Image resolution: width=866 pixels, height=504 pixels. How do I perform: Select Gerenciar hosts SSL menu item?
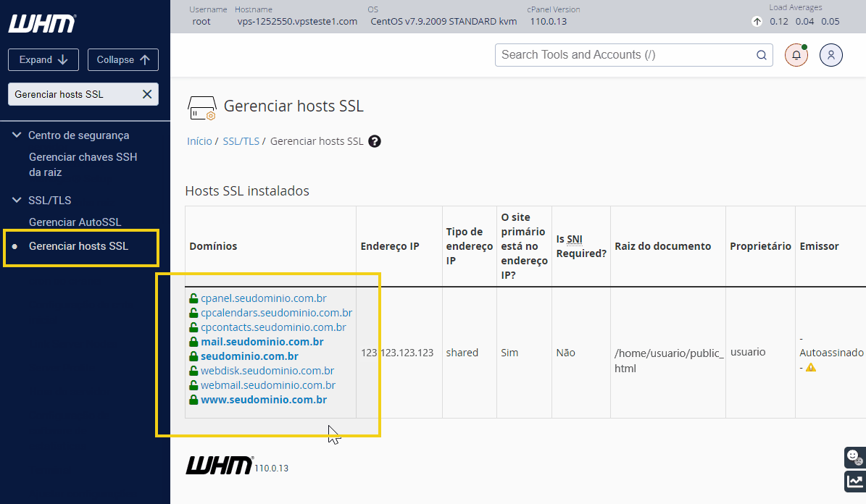[x=78, y=246]
